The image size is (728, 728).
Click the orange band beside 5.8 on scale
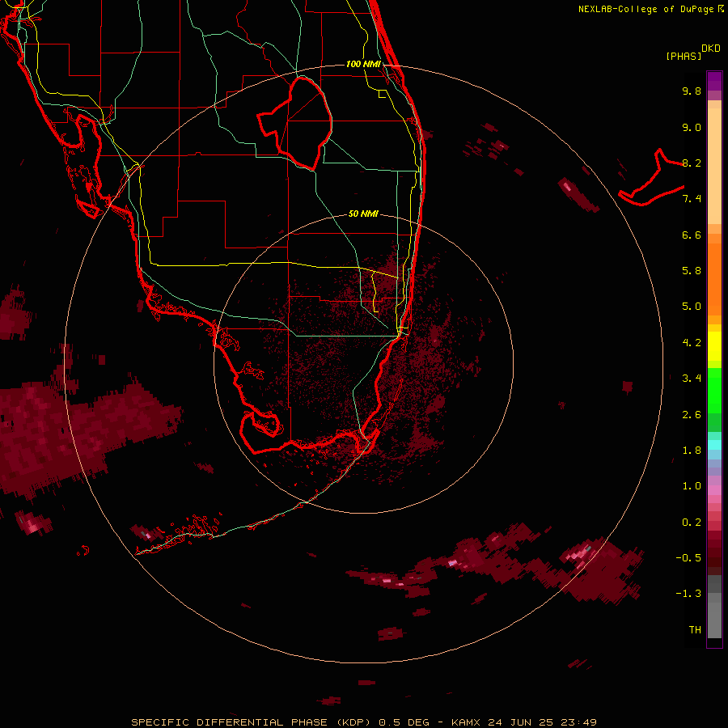714,279
